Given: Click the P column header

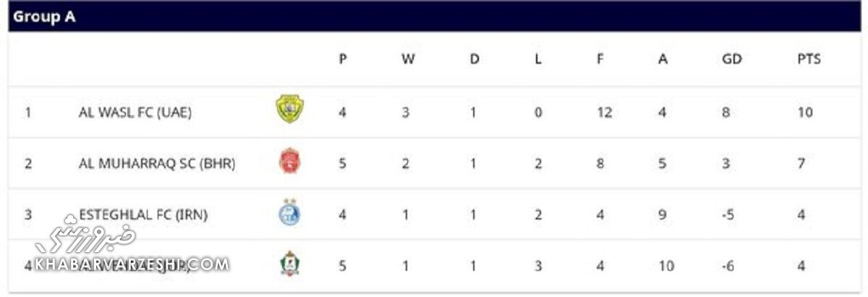Looking at the screenshot, I should tap(343, 59).
